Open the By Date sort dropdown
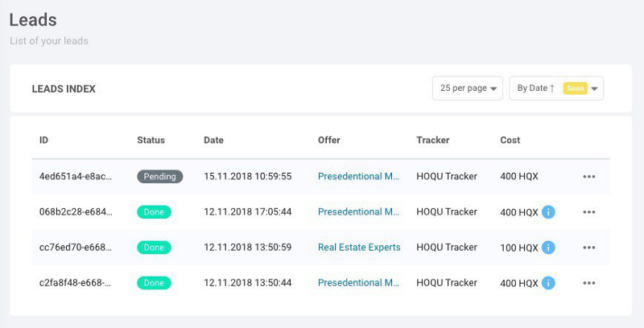This screenshot has width=644, height=328. (x=556, y=88)
